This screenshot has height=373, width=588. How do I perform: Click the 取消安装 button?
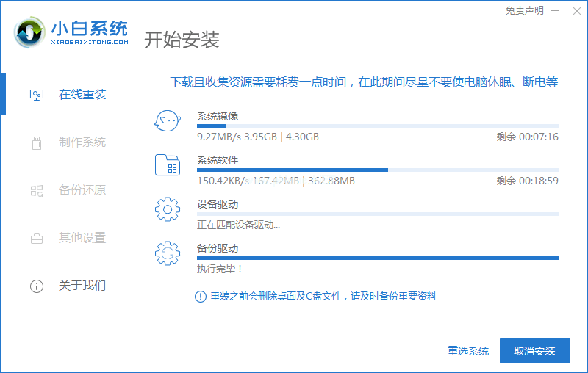(x=534, y=351)
